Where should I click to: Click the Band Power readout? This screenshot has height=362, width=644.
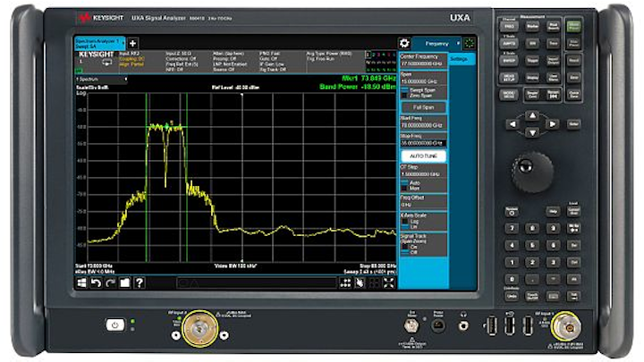(x=358, y=87)
